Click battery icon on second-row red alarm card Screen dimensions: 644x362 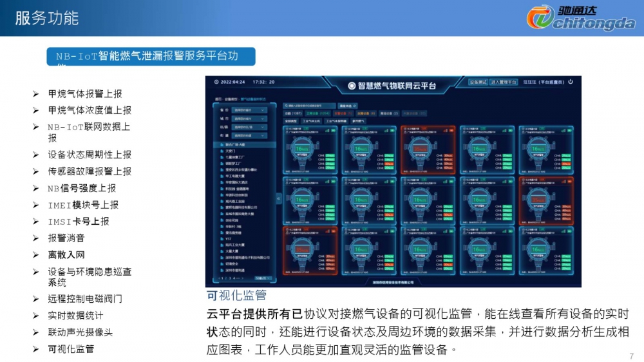pos(570,181)
